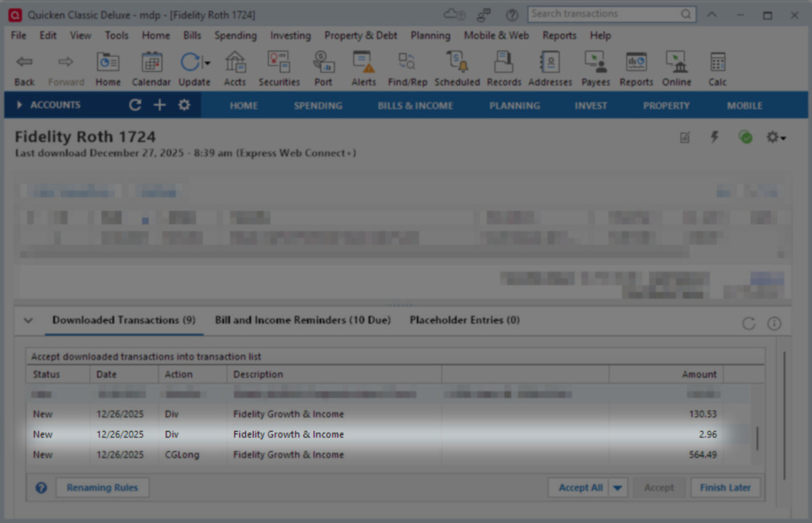
Task: Refresh the downloaded transactions panel
Action: click(x=748, y=324)
